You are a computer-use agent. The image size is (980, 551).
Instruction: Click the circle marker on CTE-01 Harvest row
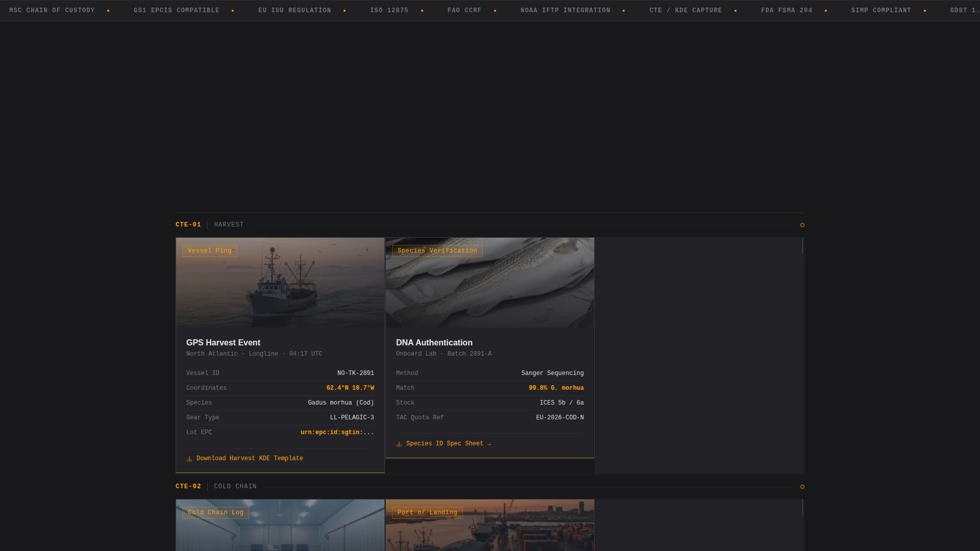tap(802, 225)
